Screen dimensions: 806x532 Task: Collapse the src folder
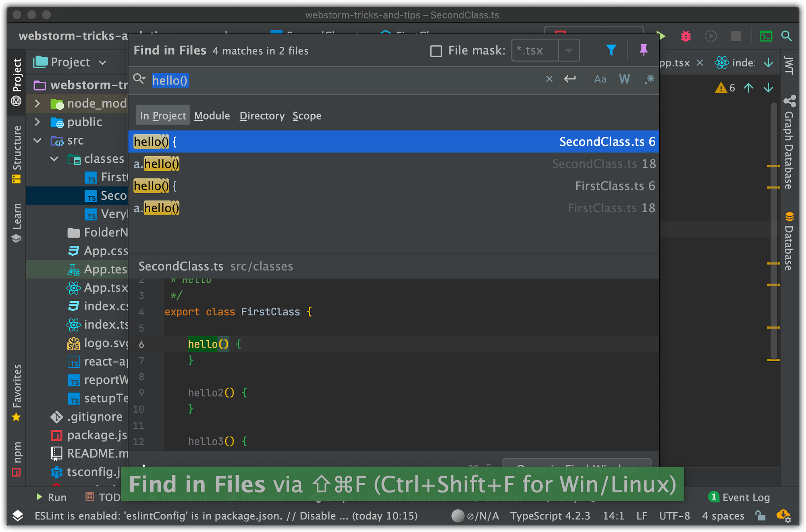click(x=37, y=141)
